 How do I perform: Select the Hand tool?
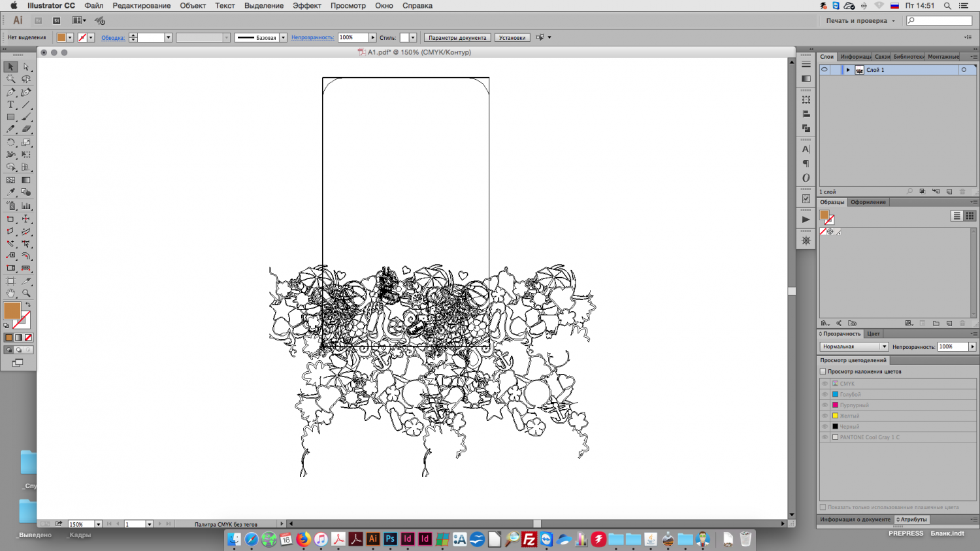11,293
